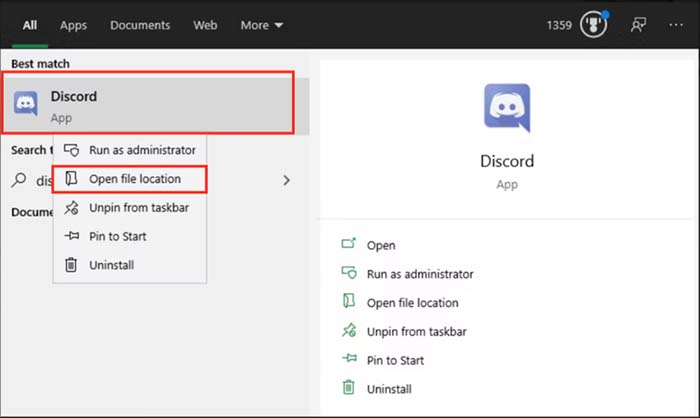700x418 pixels.
Task: Switch to the Web search tab
Action: click(205, 25)
